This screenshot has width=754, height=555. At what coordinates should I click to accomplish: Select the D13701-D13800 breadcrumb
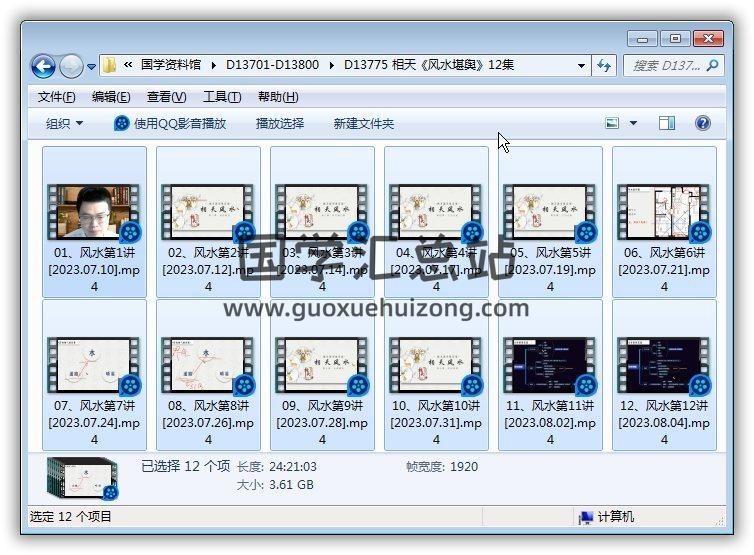(272, 65)
